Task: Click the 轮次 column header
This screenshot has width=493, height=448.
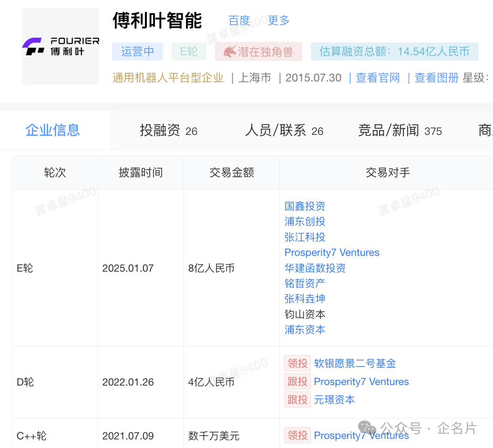Action: click(55, 173)
